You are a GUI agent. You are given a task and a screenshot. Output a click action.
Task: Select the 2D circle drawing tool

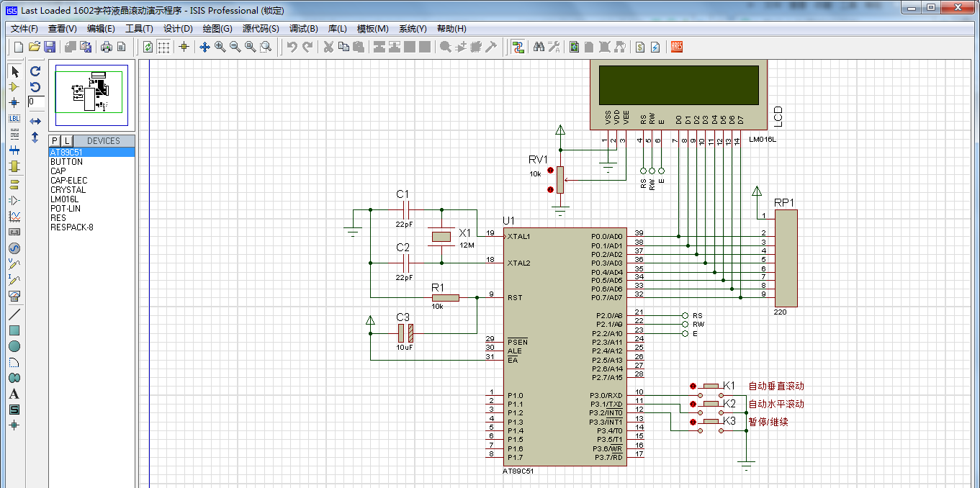(x=14, y=346)
